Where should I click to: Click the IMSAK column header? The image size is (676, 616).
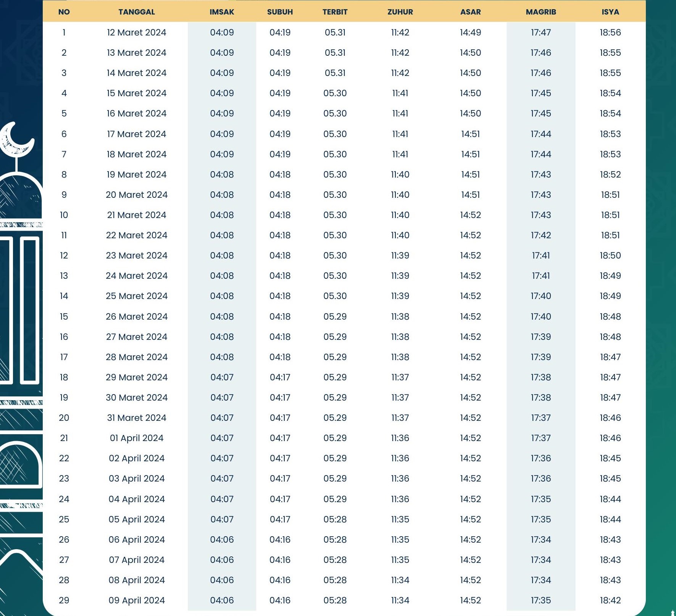coord(222,12)
